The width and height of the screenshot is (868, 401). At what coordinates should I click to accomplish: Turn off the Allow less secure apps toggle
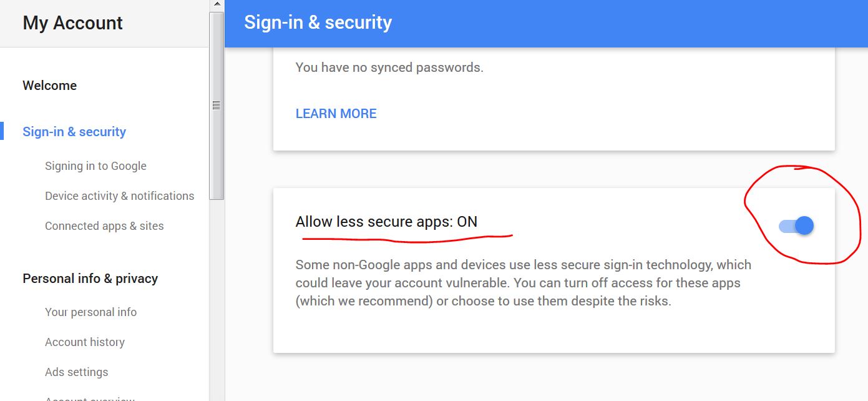pyautogui.click(x=796, y=225)
